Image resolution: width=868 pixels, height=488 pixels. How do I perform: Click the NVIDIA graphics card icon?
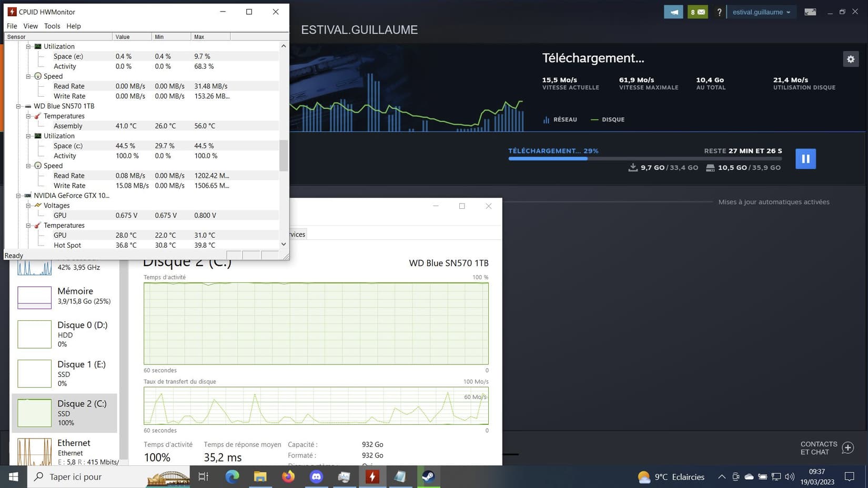tap(28, 196)
